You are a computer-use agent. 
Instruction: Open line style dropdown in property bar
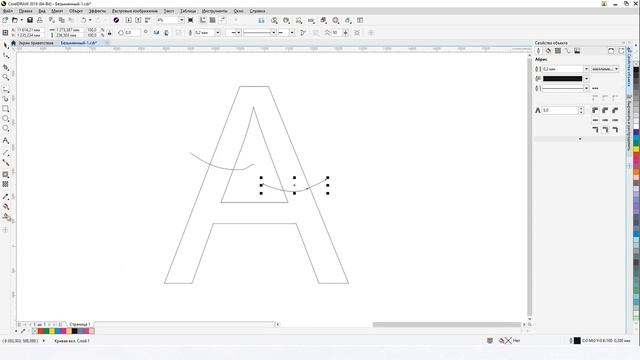273,33
